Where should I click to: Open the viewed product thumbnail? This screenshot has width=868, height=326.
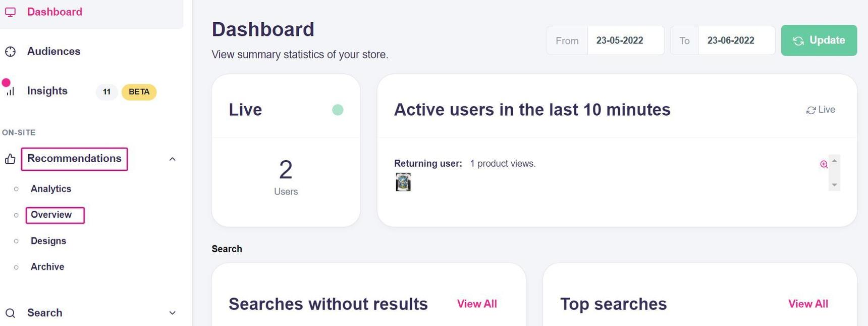tap(403, 182)
